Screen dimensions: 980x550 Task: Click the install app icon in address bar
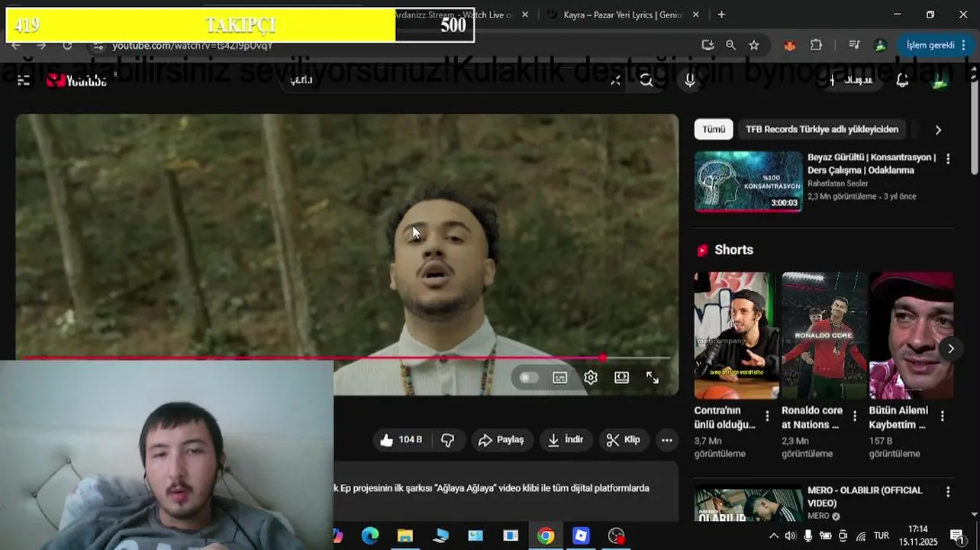click(x=708, y=45)
